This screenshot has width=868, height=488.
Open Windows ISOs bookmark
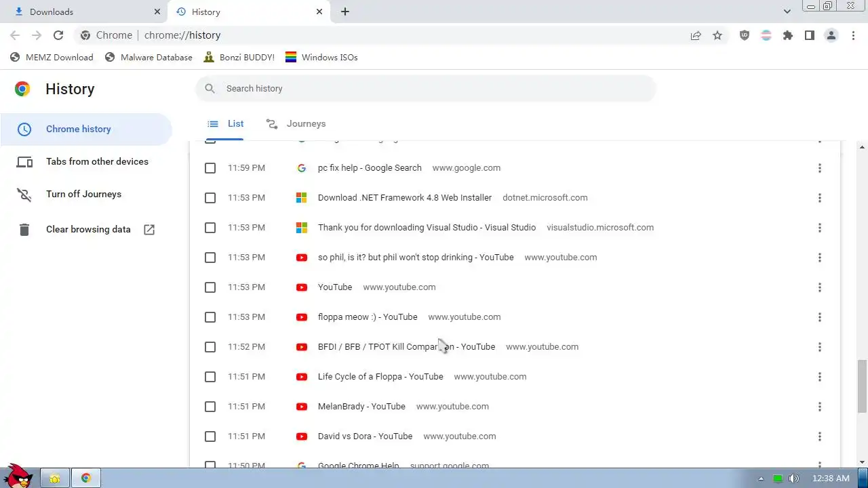[x=321, y=58]
